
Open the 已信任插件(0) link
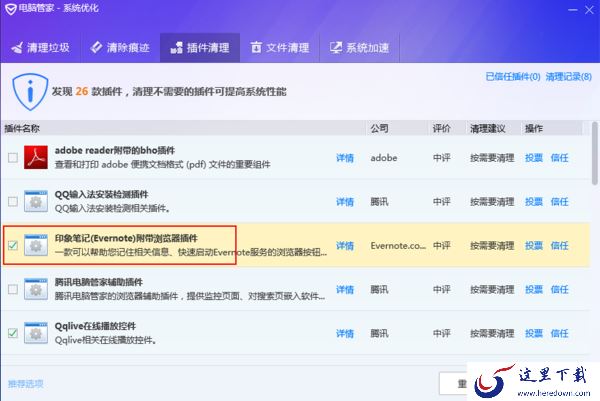click(x=513, y=77)
